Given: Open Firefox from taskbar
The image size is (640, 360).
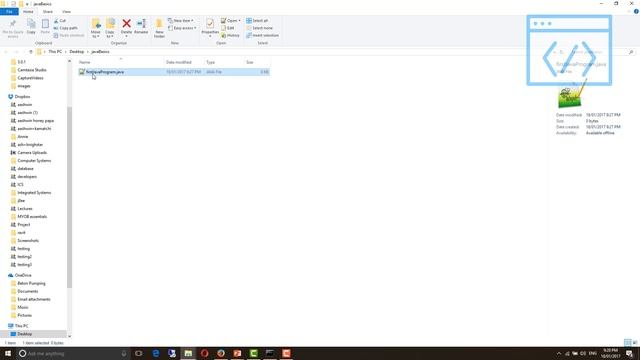Looking at the screenshot, I should (221, 353).
